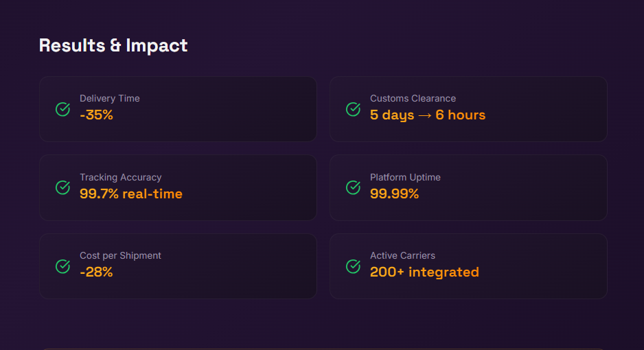The width and height of the screenshot is (644, 350).
Task: Select the Tracking Accuracy checkmark icon
Action: (62, 187)
